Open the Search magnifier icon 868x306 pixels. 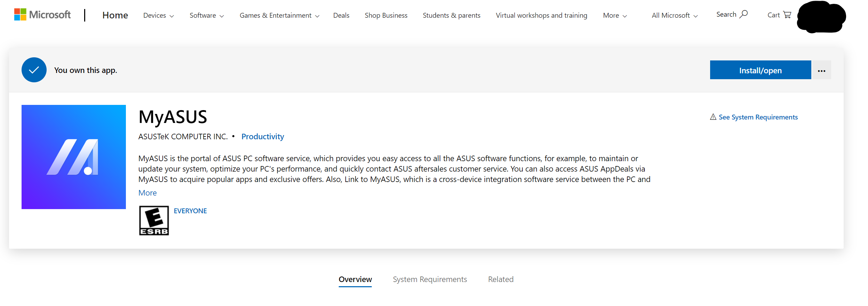744,14
